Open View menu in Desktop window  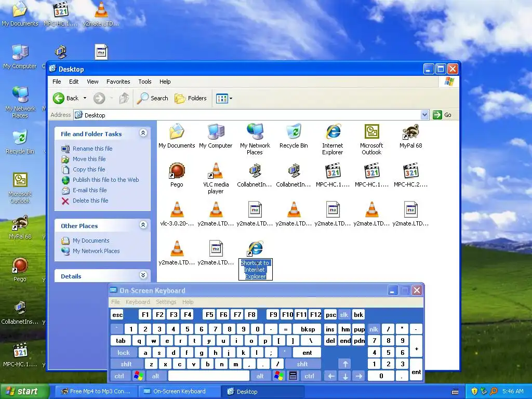coord(92,82)
